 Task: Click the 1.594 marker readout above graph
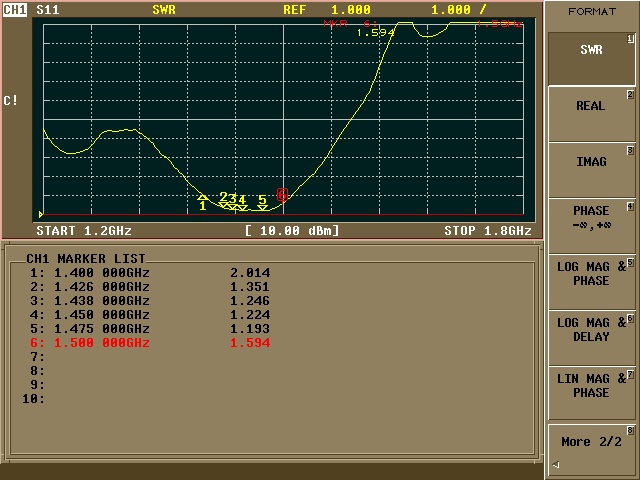coord(376,33)
